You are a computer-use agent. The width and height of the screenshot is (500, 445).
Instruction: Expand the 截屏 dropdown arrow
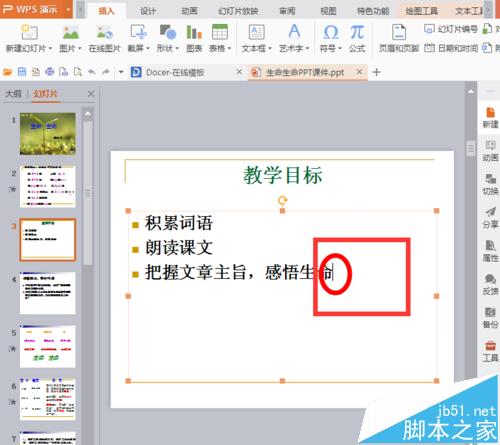coord(147,49)
